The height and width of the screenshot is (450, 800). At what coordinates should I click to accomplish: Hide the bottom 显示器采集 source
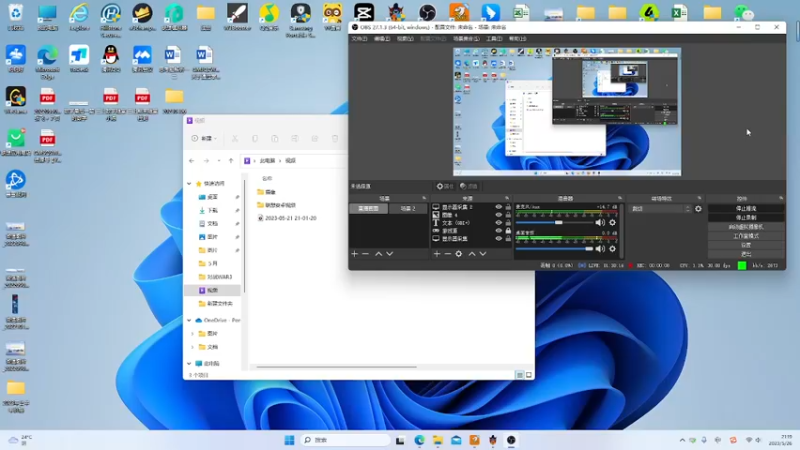click(x=498, y=238)
